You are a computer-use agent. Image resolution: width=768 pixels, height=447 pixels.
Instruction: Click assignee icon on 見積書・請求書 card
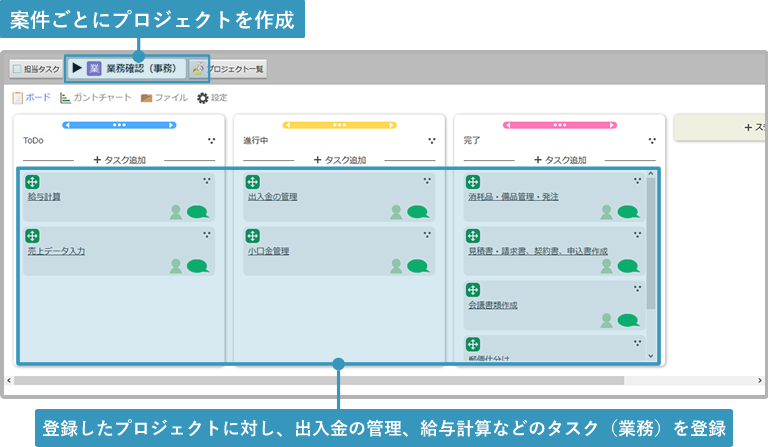(606, 266)
